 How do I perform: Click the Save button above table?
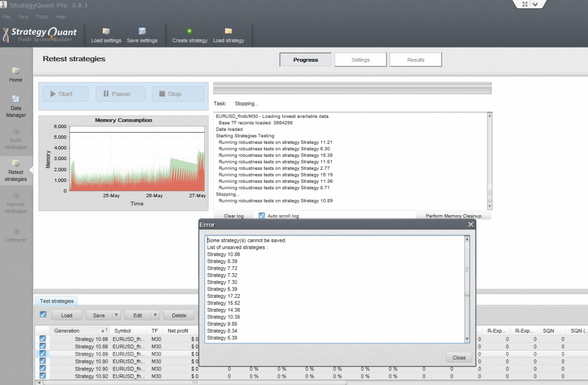click(99, 315)
